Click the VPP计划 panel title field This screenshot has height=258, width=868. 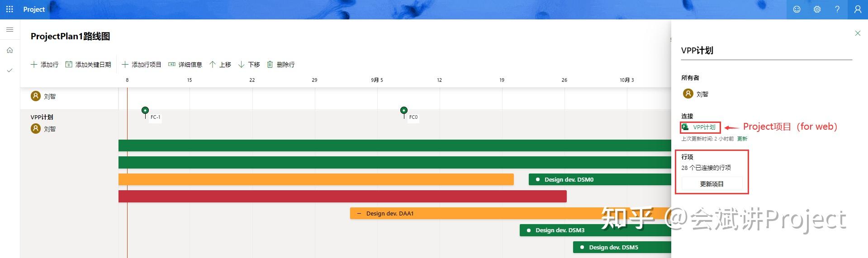(767, 51)
